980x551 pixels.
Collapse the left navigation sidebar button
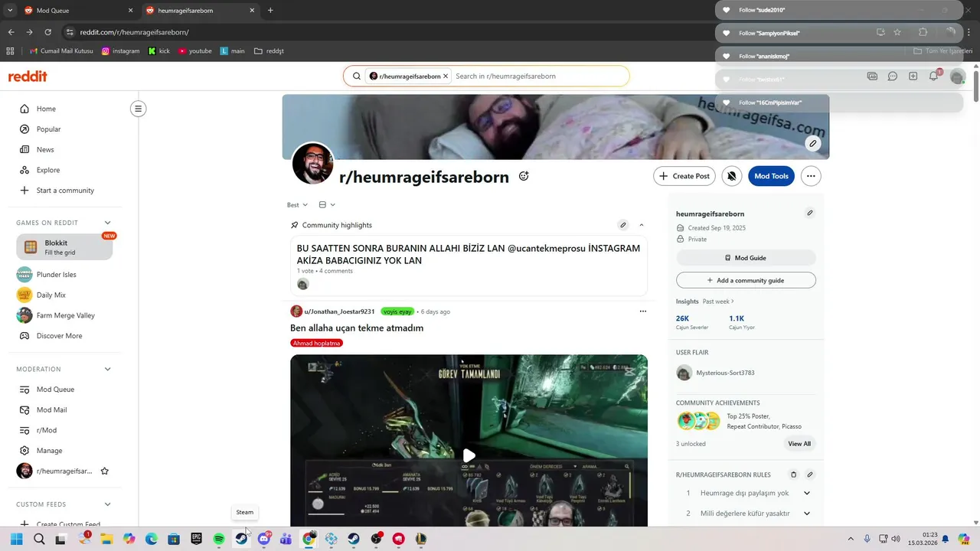pos(138,109)
